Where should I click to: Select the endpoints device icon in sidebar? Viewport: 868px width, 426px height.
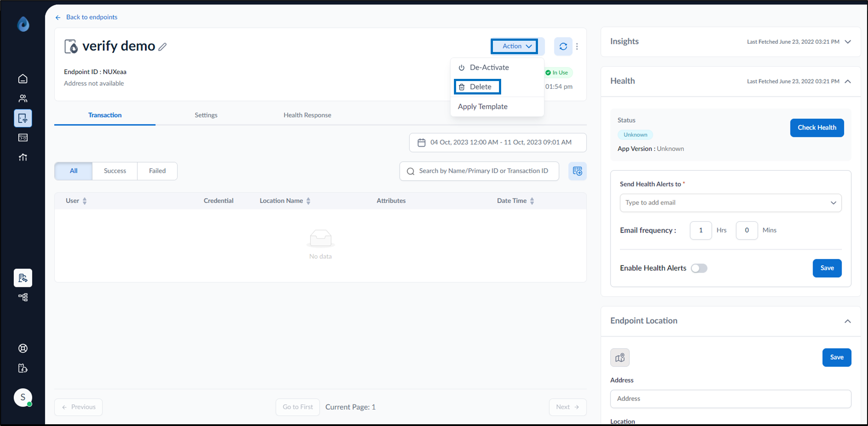pyautogui.click(x=23, y=118)
